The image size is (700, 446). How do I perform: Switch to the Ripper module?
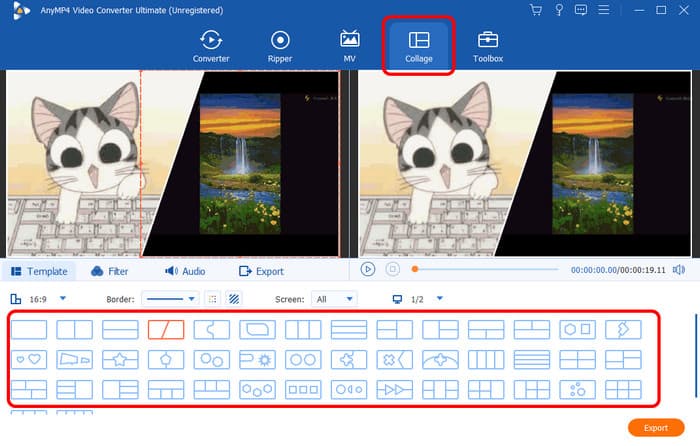(280, 46)
